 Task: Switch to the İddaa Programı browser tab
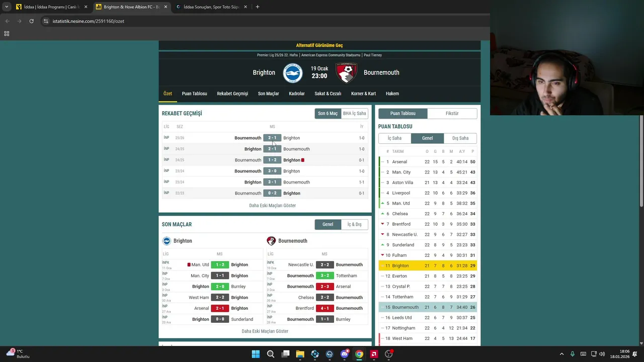tap(51, 7)
